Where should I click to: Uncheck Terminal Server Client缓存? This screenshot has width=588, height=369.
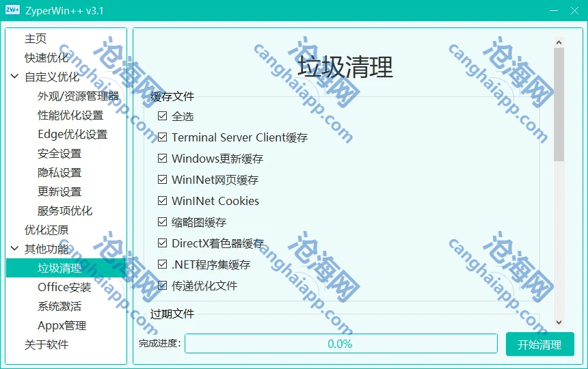[162, 137]
